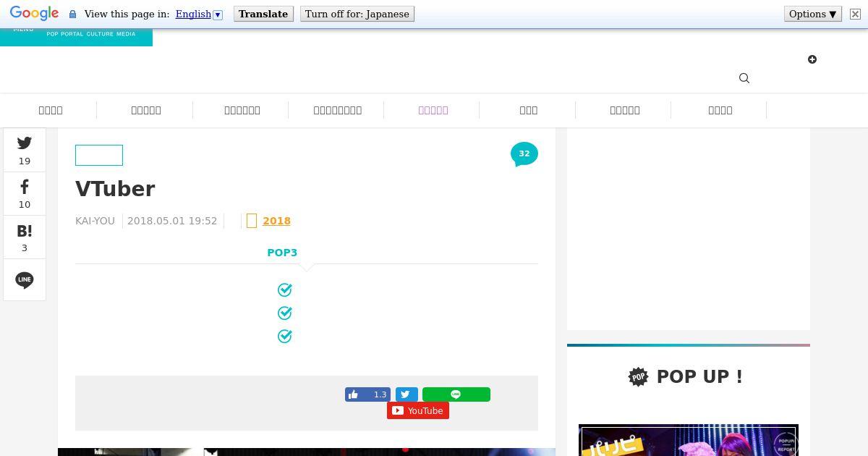Image resolution: width=868 pixels, height=456 pixels.
Task: Select the pink highlighted navigation tab
Action: [x=433, y=110]
